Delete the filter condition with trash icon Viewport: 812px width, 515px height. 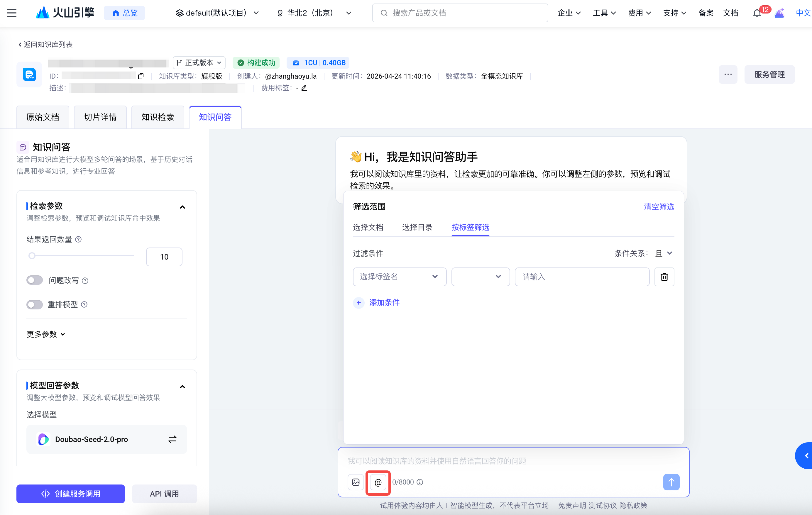pyautogui.click(x=664, y=277)
